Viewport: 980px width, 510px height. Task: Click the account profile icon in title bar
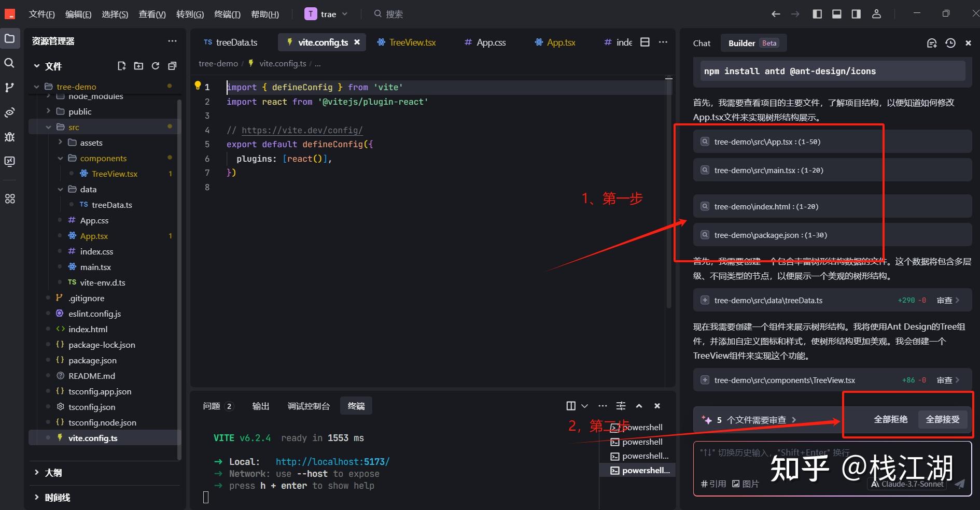click(x=876, y=14)
